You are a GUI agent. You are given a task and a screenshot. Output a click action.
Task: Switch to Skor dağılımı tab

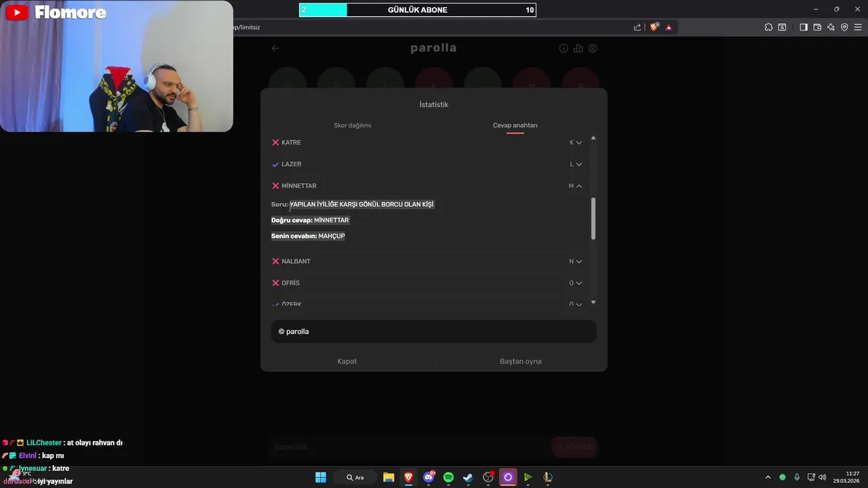[353, 125]
